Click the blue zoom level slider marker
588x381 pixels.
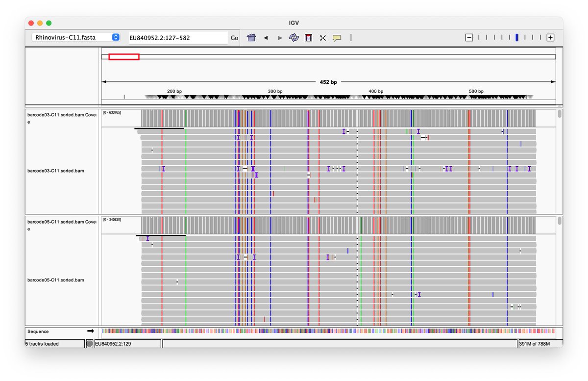click(517, 38)
